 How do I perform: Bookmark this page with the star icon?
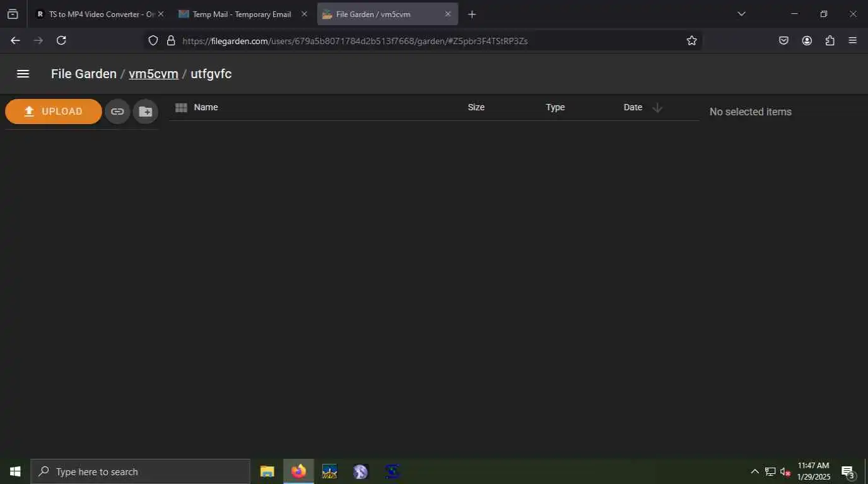pos(692,40)
